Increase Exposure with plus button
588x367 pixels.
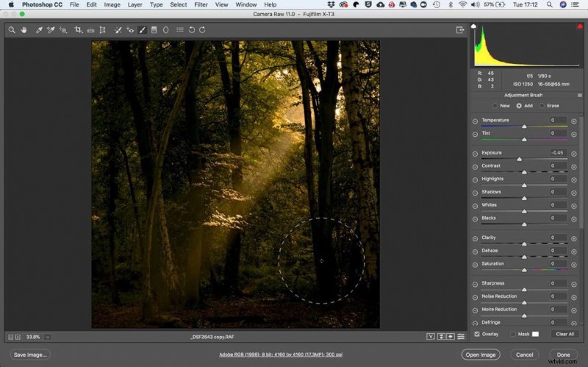(574, 154)
